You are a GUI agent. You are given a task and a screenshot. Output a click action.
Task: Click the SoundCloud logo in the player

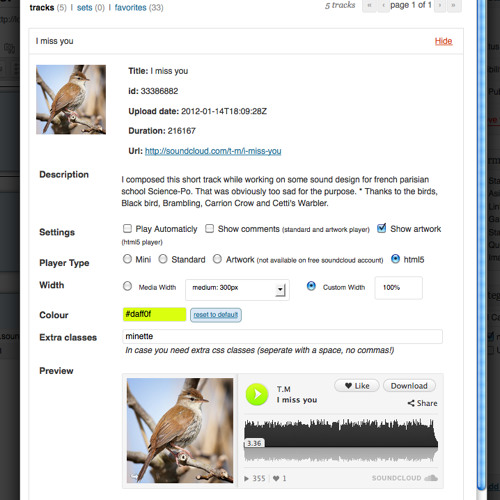click(405, 478)
